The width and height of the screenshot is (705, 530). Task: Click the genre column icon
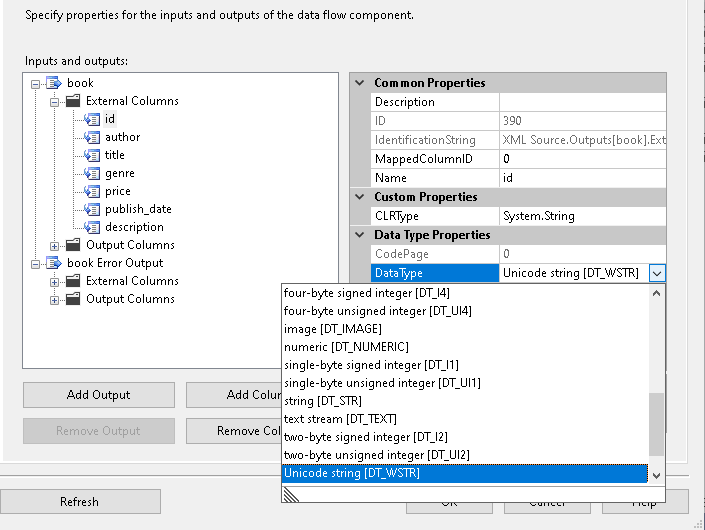(92, 173)
